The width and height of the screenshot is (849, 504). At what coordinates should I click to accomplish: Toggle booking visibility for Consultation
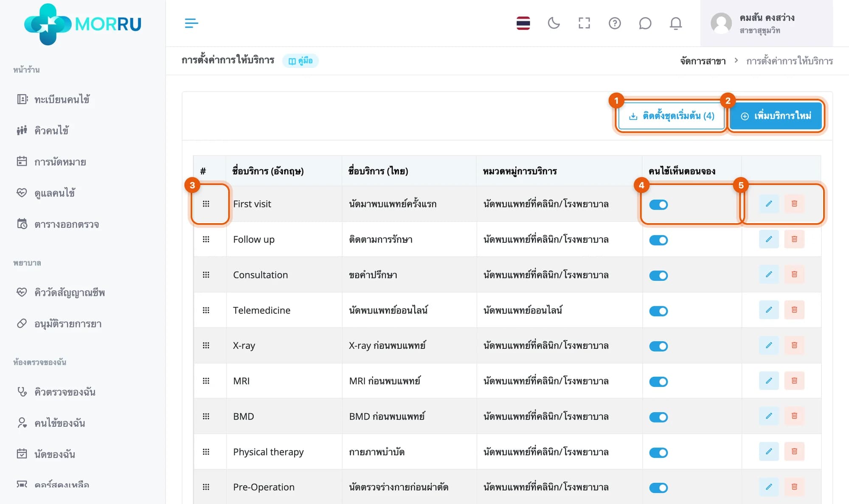(658, 275)
